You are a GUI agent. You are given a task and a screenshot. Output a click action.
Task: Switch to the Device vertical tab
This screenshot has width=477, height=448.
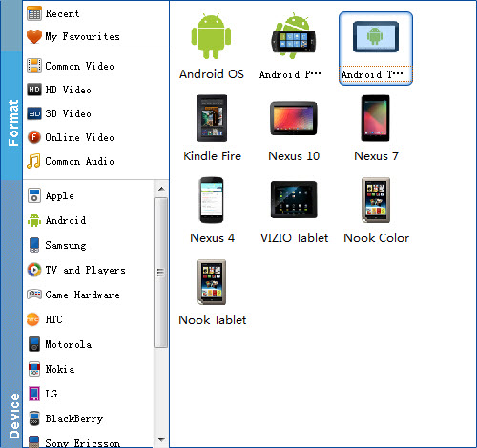11,314
